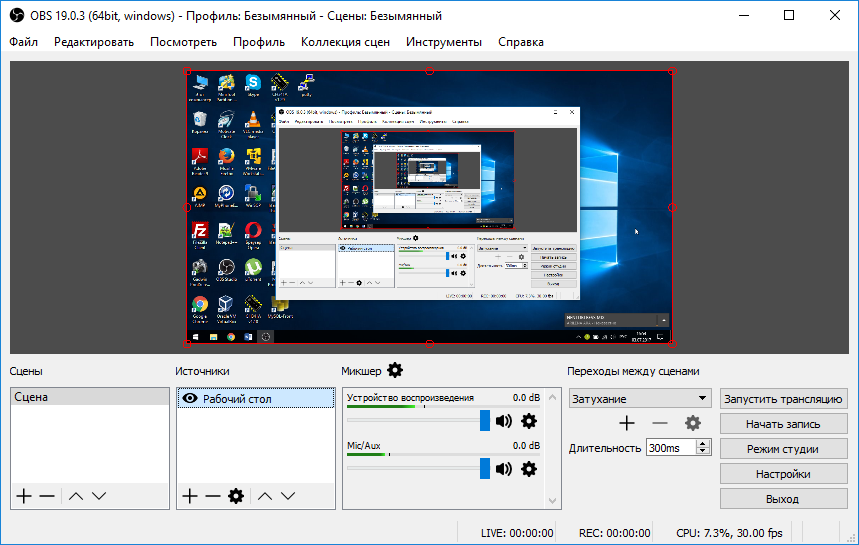
Task: Adjust Устройство воспроизведения volume slider handle
Action: point(485,421)
